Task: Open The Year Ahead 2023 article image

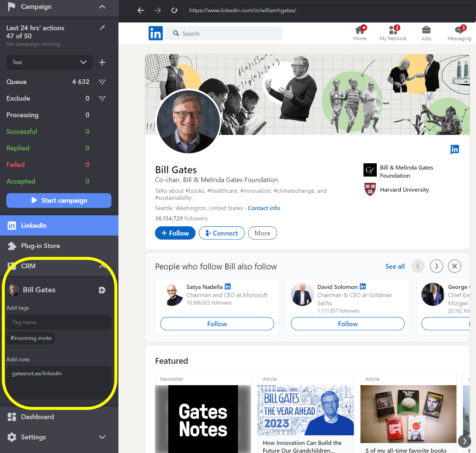Action: coord(306,410)
